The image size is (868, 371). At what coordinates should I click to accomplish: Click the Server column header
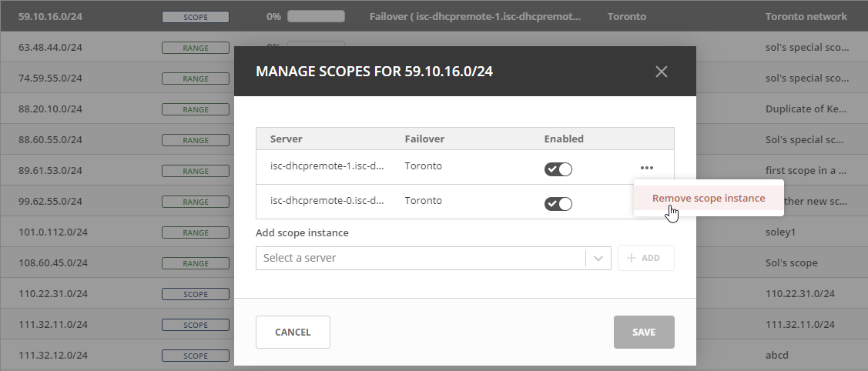(287, 139)
